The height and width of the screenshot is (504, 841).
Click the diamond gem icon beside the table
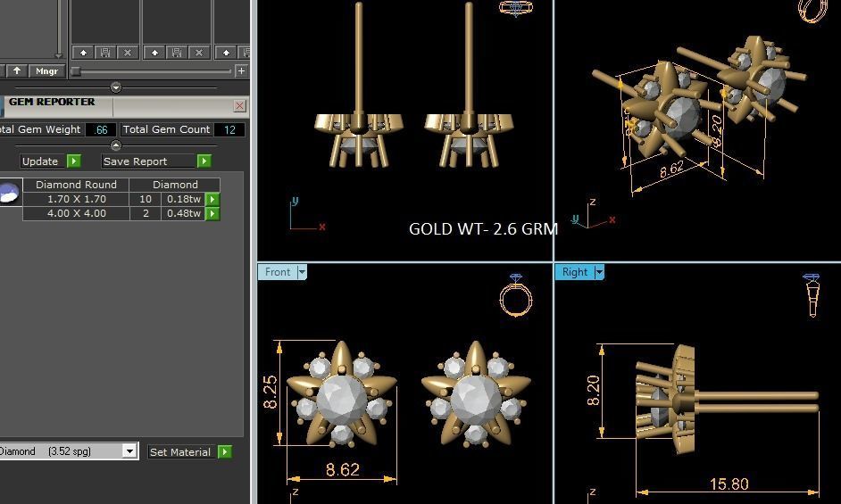[10, 192]
